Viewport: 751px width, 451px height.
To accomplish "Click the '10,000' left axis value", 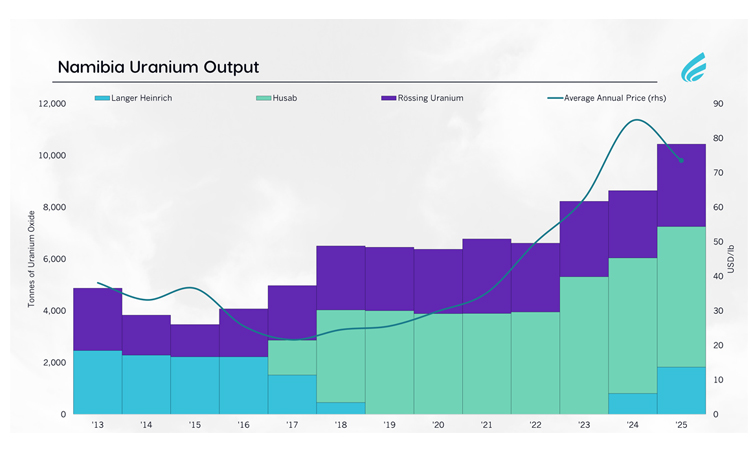I will 52,156.
